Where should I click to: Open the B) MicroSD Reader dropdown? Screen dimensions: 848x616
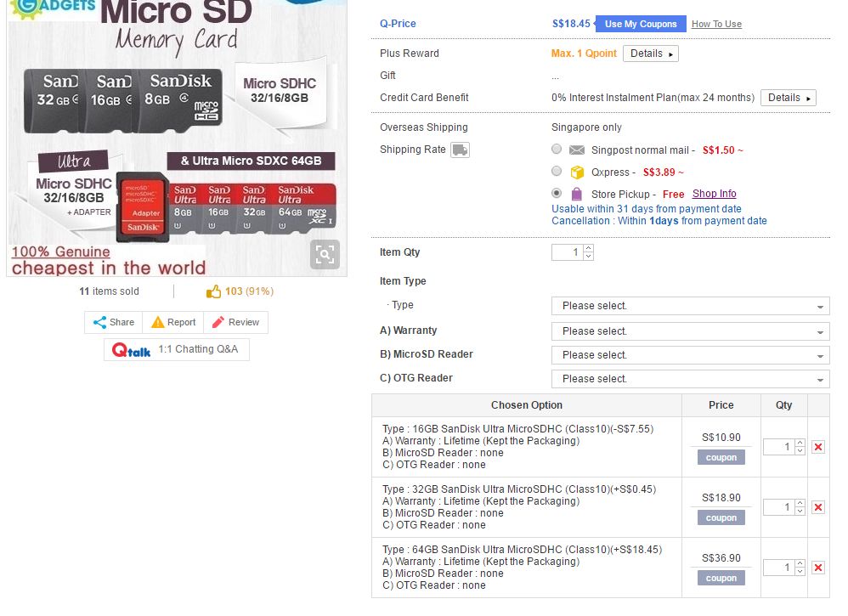[x=691, y=355]
